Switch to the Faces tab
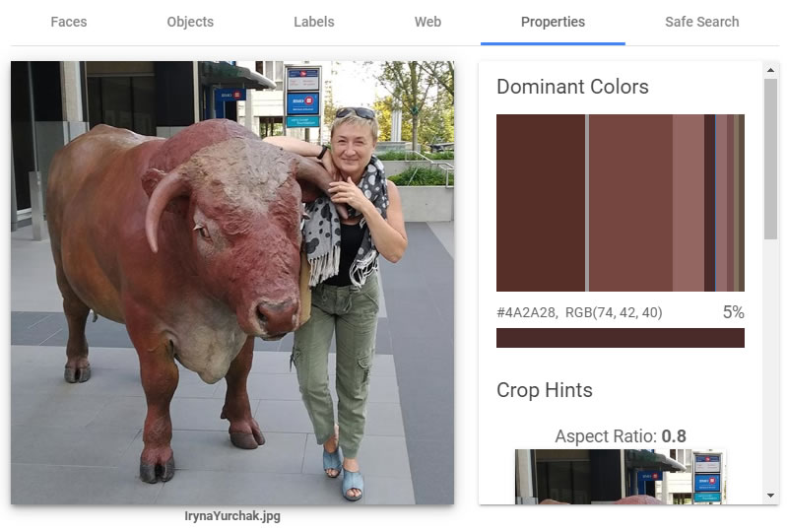The image size is (787, 532). coord(69,22)
